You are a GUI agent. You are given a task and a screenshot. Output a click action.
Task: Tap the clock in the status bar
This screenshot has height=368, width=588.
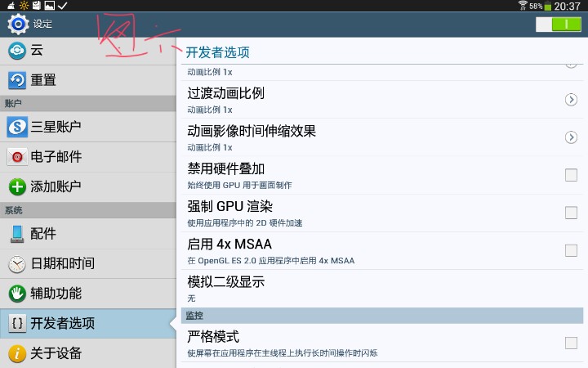tap(566, 6)
